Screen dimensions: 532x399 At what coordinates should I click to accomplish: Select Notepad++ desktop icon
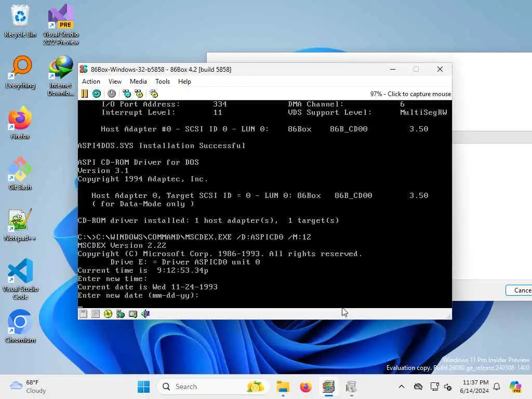20,225
